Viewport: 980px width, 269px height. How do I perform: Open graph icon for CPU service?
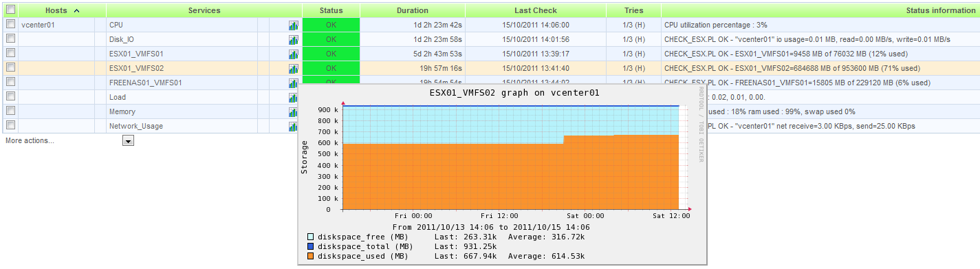(294, 25)
